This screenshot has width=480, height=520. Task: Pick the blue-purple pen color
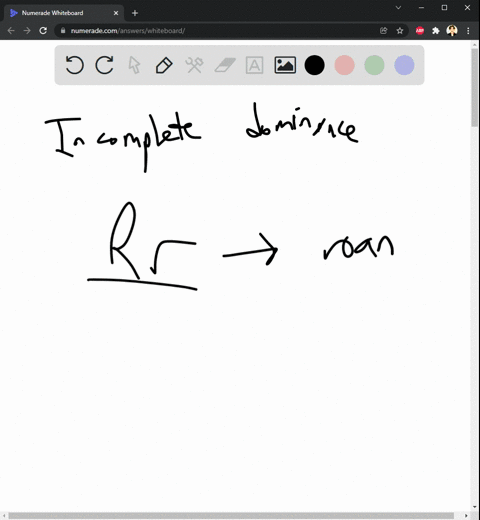[x=404, y=65]
